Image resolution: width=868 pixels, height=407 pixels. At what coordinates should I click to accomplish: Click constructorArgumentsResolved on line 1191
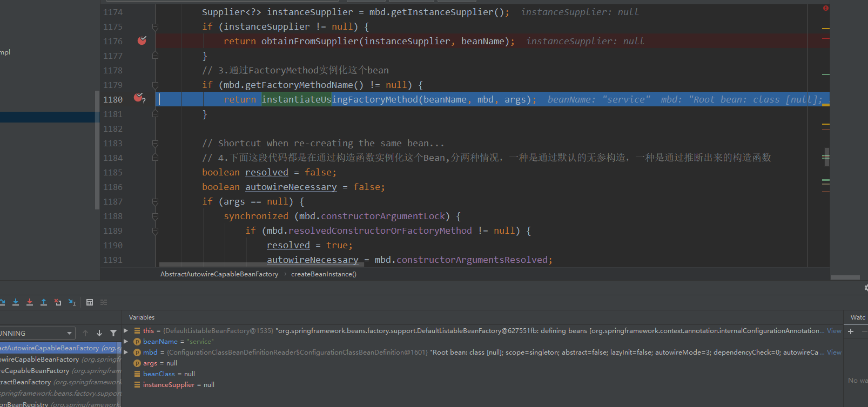click(x=472, y=260)
